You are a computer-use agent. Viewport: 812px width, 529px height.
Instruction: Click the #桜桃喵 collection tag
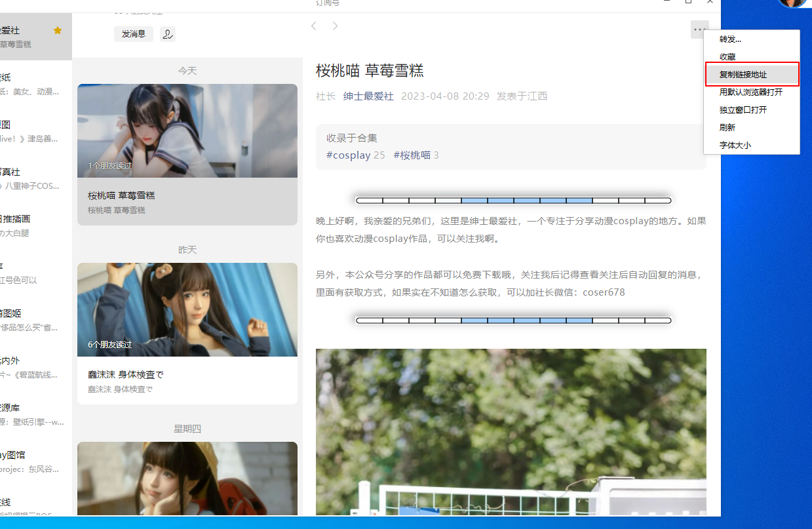[412, 155]
